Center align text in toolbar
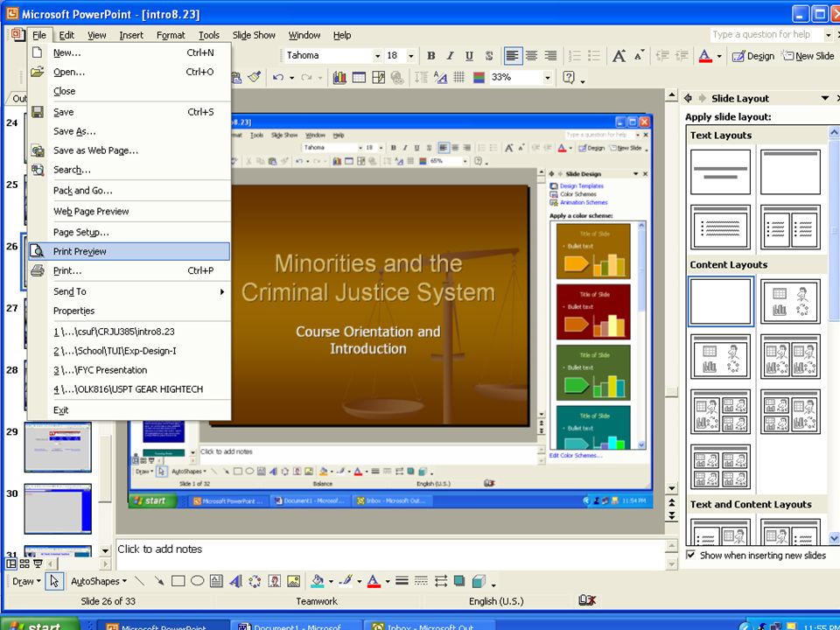 tap(531, 56)
